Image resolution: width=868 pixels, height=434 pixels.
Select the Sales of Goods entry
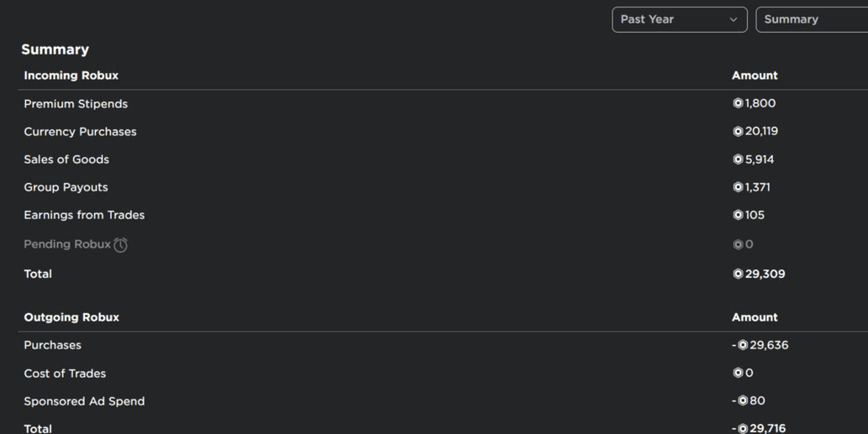click(443, 159)
